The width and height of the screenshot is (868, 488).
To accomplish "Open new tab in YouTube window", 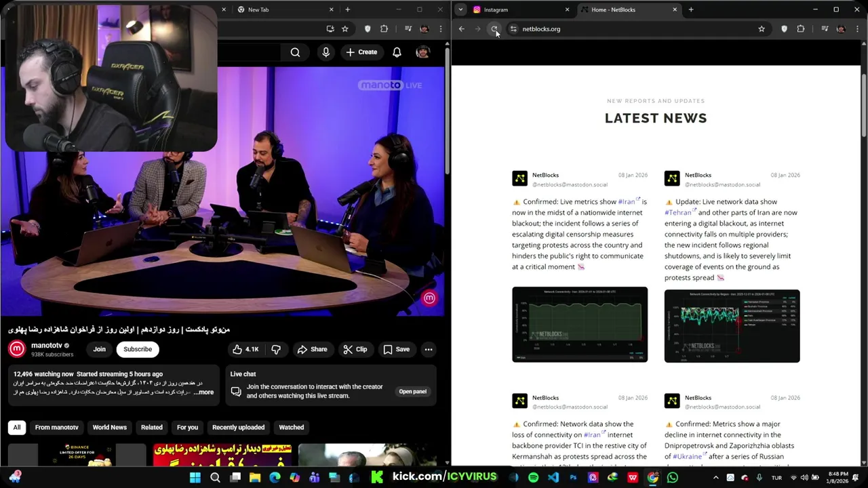I will (348, 9).
